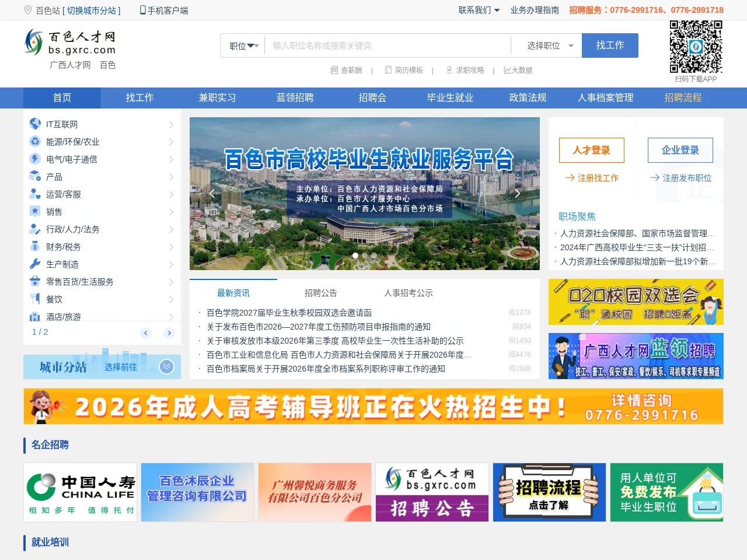
Task: Expand the 餐饮 category chevron
Action: click(x=171, y=299)
